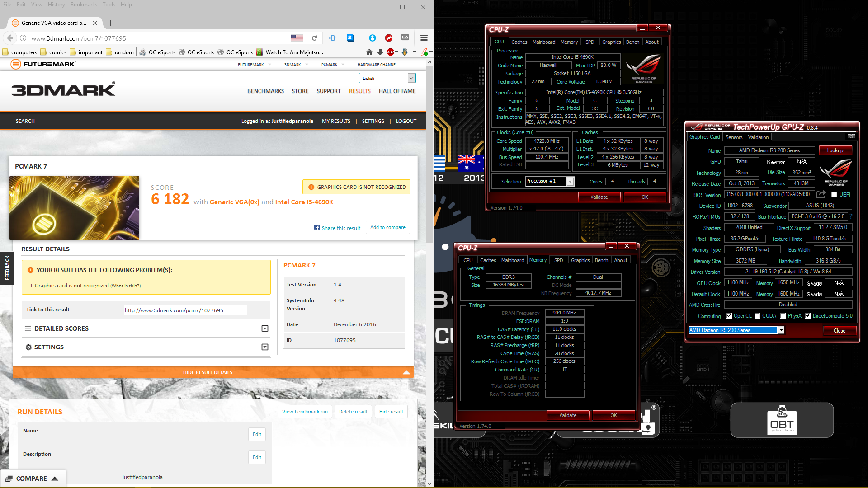Click the result link URL field
Screen dimensions: 868x488
(x=185, y=310)
